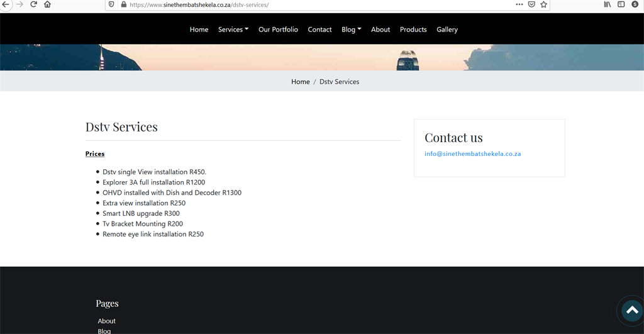Screen dimensions: 644x334
Task: Open the browser home icon
Action: (x=48, y=4)
